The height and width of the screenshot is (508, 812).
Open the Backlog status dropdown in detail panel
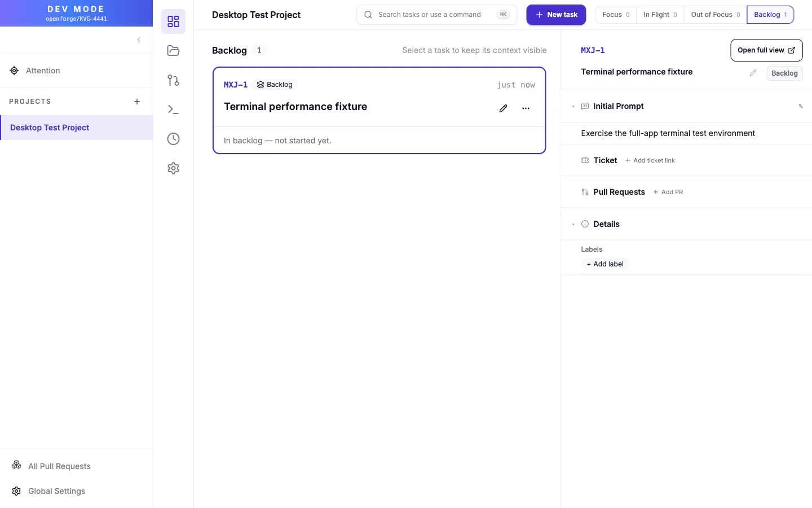tap(784, 73)
